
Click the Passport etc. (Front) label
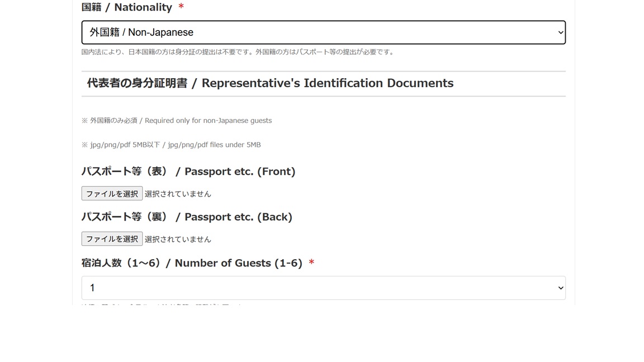(188, 172)
